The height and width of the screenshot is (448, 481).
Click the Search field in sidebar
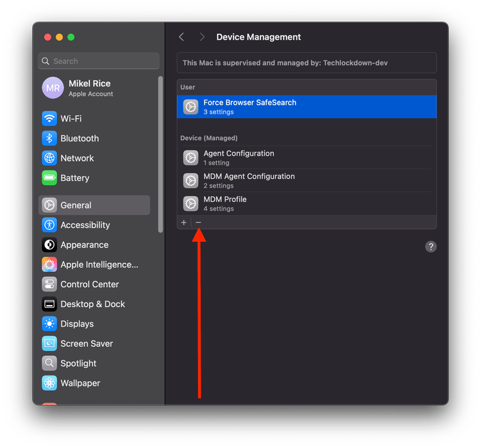pyautogui.click(x=99, y=61)
